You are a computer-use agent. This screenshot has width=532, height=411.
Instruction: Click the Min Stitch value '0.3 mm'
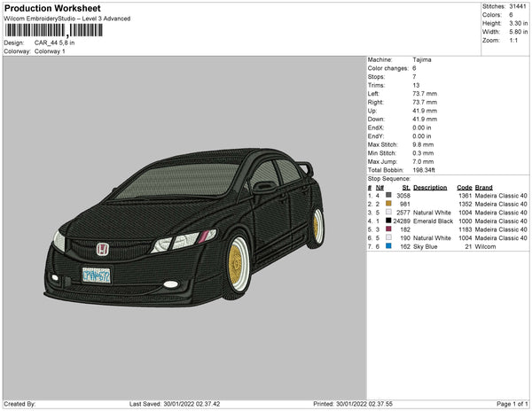[x=423, y=153]
